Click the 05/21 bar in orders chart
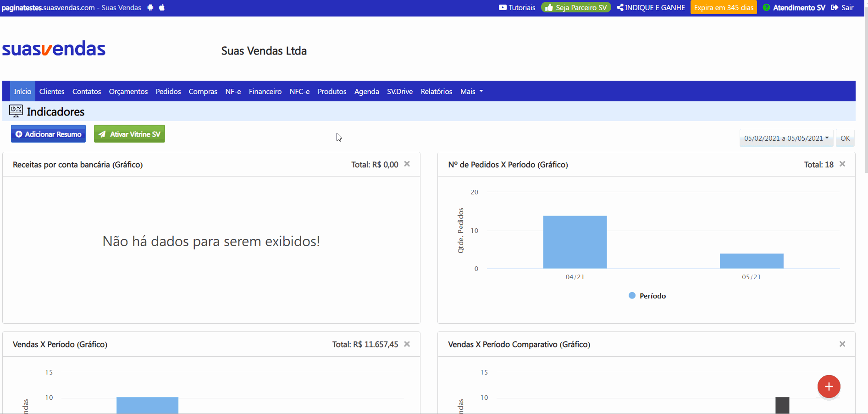This screenshot has width=868, height=414. (752, 261)
